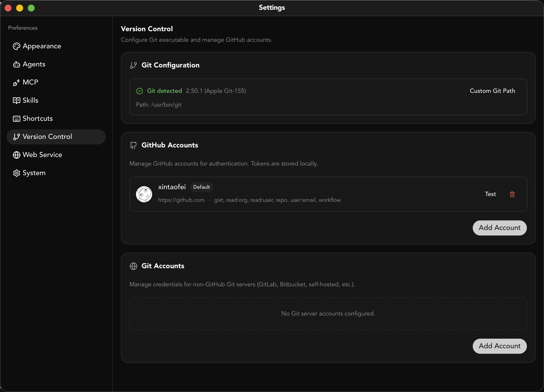Click the https://github.com account URL
Viewport: 544px width, 392px height.
181,200
